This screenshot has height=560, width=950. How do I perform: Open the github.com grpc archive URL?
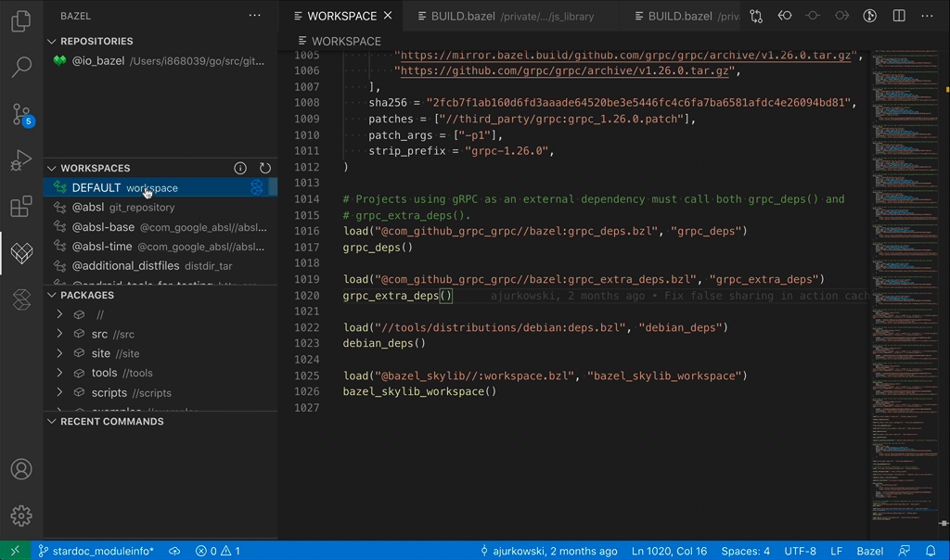565,70
